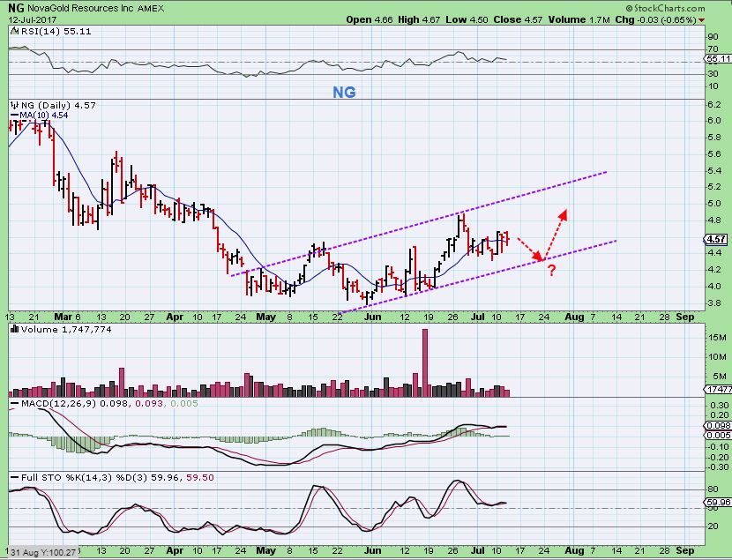Click the Mar label on the price date axis
Viewport: 732px width, 560px height.
63,317
